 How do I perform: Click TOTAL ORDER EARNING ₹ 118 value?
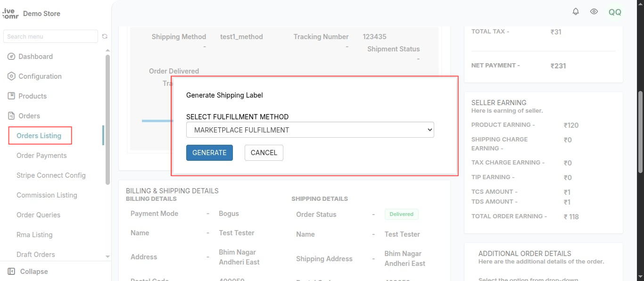pos(571,217)
